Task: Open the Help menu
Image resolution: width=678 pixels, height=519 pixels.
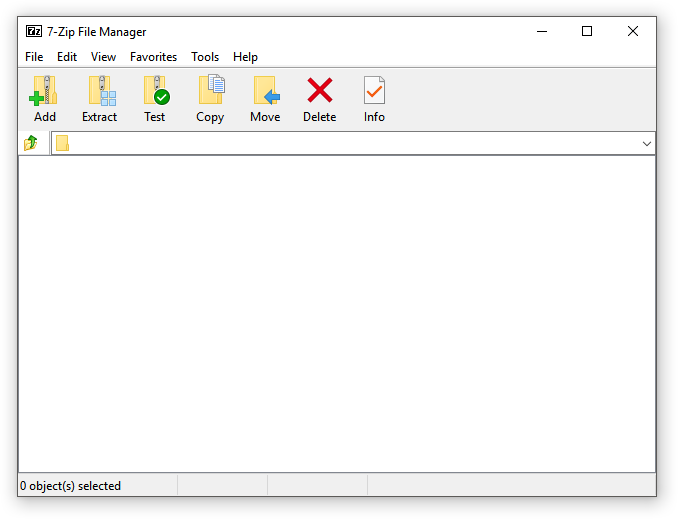Action: click(x=245, y=57)
